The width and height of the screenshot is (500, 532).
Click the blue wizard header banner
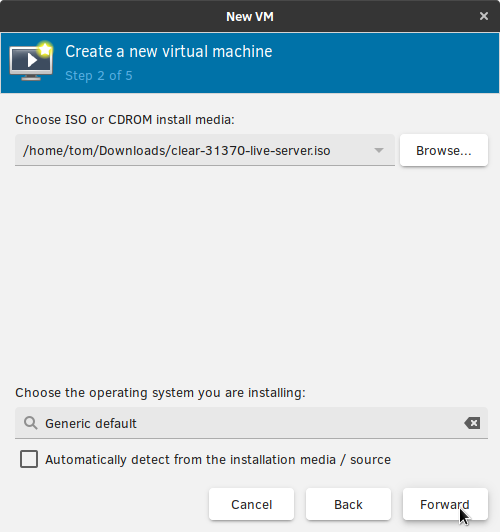coord(250,63)
